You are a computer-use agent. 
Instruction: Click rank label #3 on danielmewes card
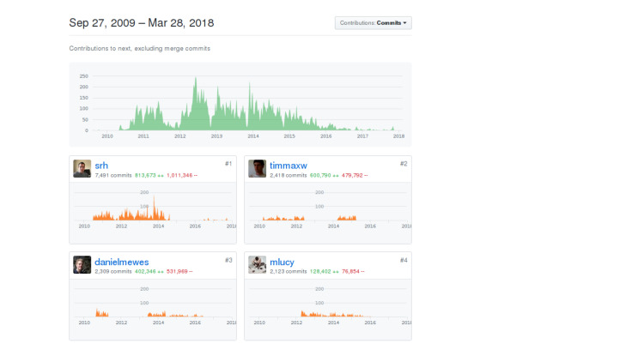click(228, 260)
